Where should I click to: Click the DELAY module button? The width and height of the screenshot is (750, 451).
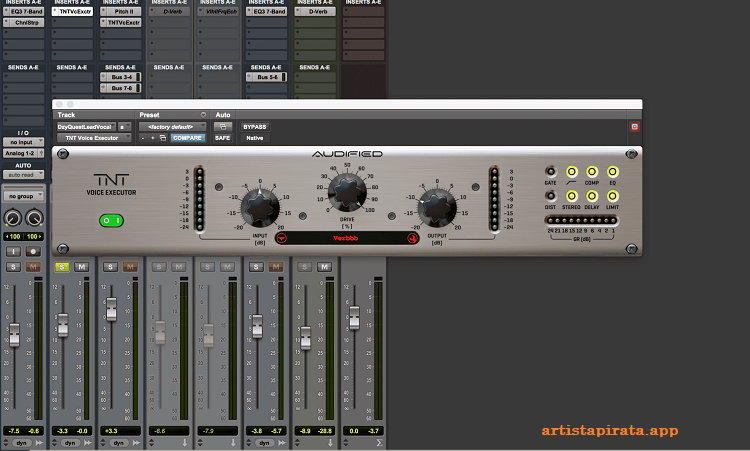pyautogui.click(x=591, y=196)
